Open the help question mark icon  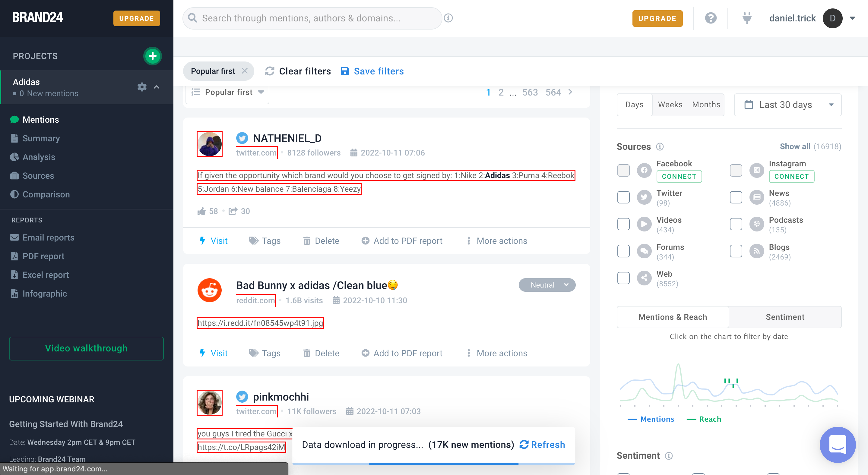click(x=710, y=18)
